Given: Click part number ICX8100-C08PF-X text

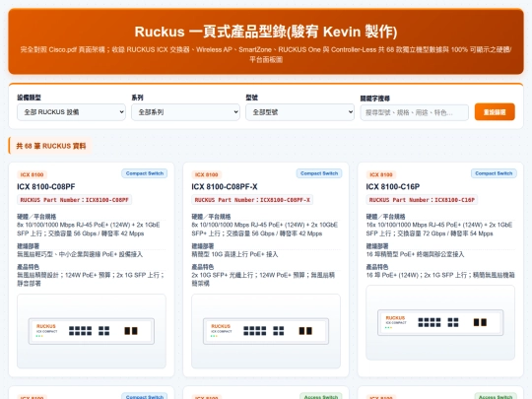Looking at the screenshot, I should [252, 200].
